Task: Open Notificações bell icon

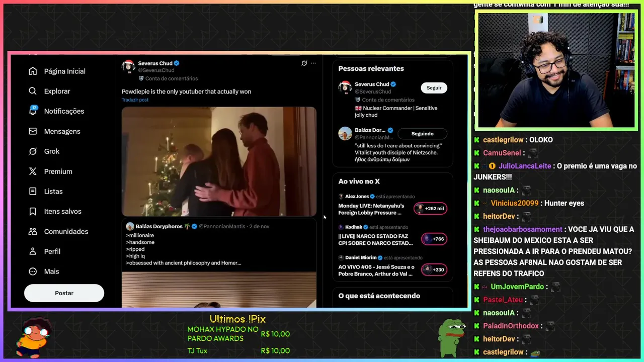Action: click(33, 111)
